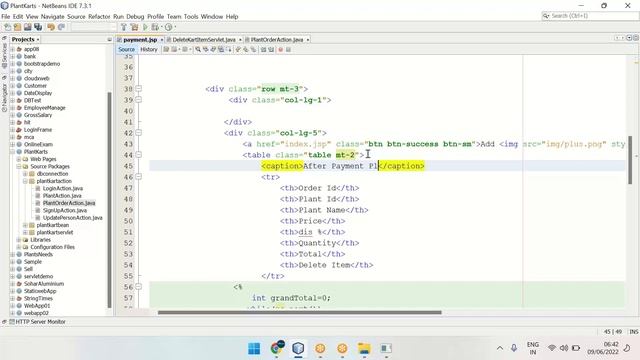The width and height of the screenshot is (640, 360).
Task: Minimize the Projects panel
Action: pos(109,40)
